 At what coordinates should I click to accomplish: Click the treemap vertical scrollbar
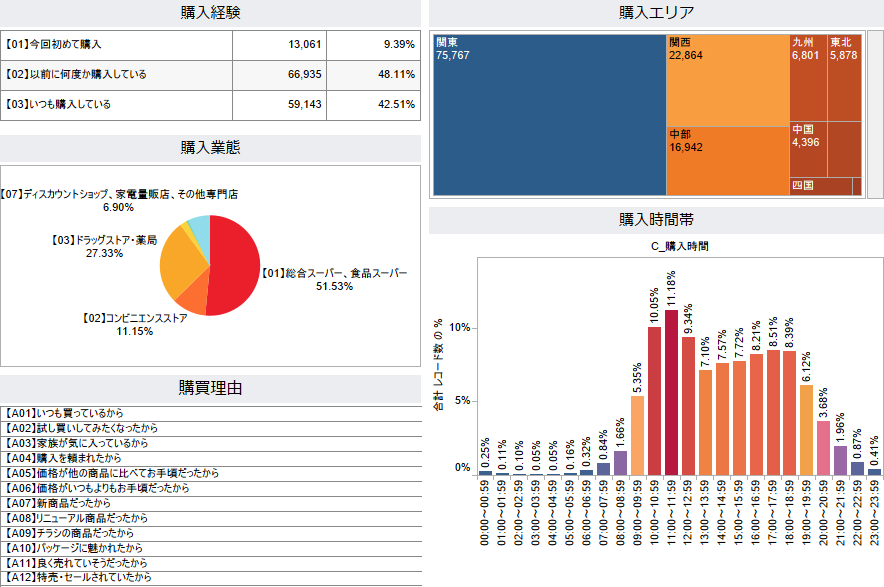point(875,115)
